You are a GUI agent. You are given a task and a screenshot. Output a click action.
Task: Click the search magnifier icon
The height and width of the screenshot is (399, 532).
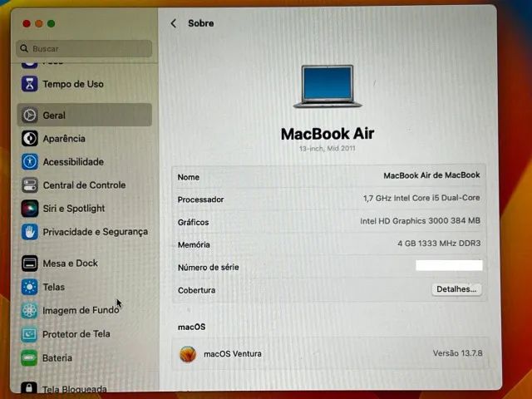coord(24,48)
